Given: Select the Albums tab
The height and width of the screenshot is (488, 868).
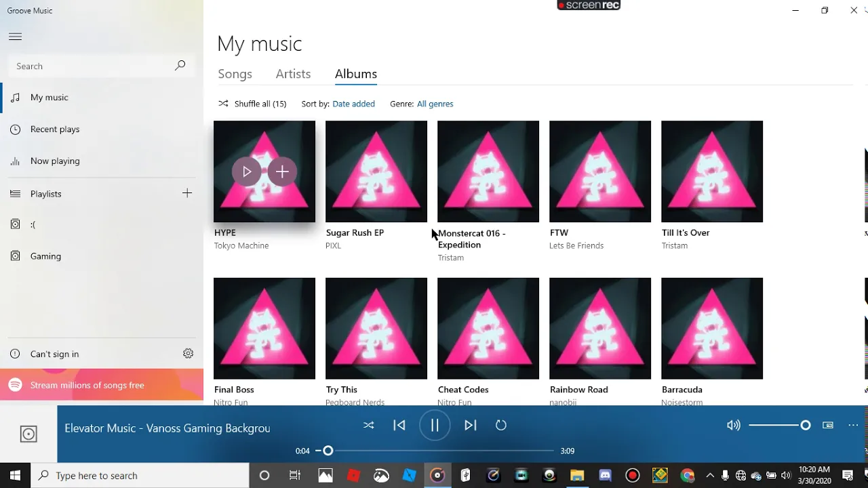Looking at the screenshot, I should 356,74.
